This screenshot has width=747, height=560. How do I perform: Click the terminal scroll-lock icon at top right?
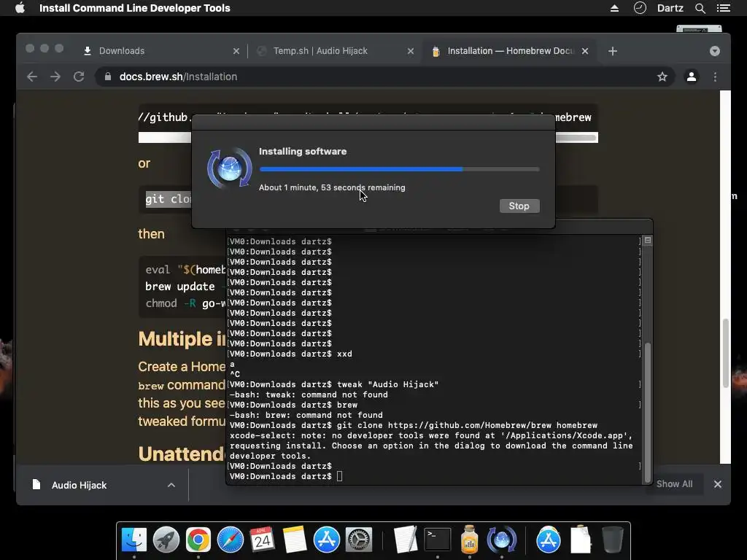(x=648, y=241)
